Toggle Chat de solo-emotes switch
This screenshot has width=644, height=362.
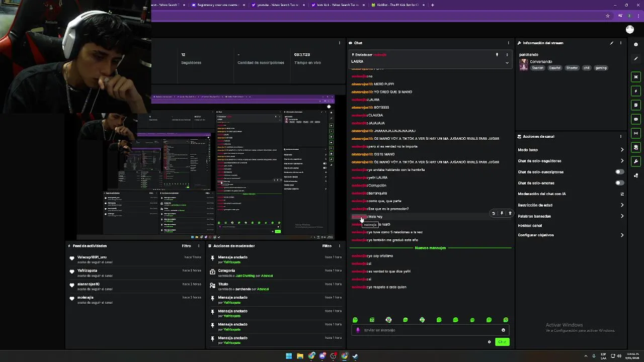click(620, 183)
